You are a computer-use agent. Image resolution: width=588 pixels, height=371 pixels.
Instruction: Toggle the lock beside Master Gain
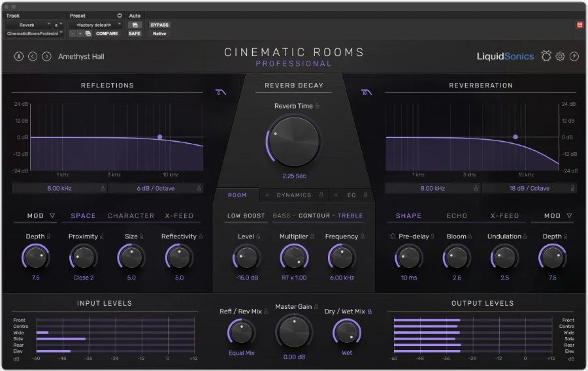tap(316, 306)
